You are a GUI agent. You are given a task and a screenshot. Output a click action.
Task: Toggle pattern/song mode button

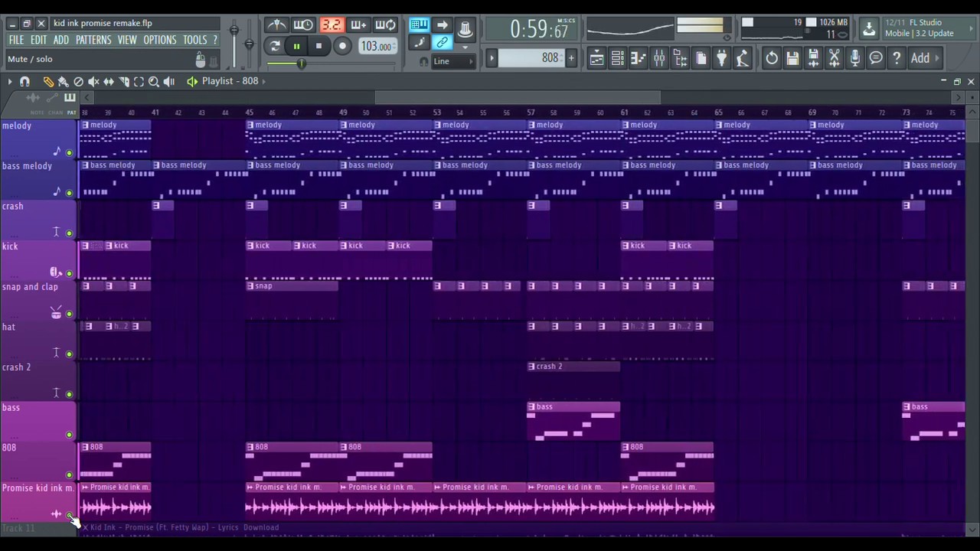coord(275,46)
